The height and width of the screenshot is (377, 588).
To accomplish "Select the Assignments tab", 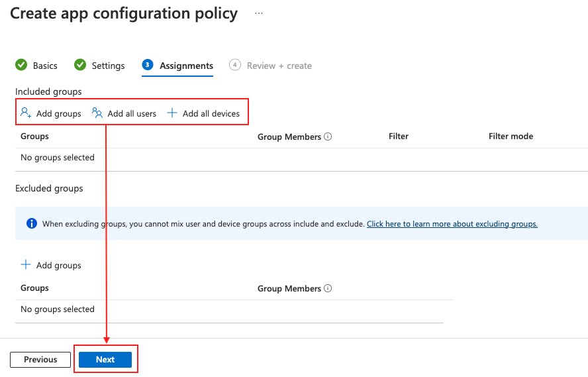I will 186,66.
